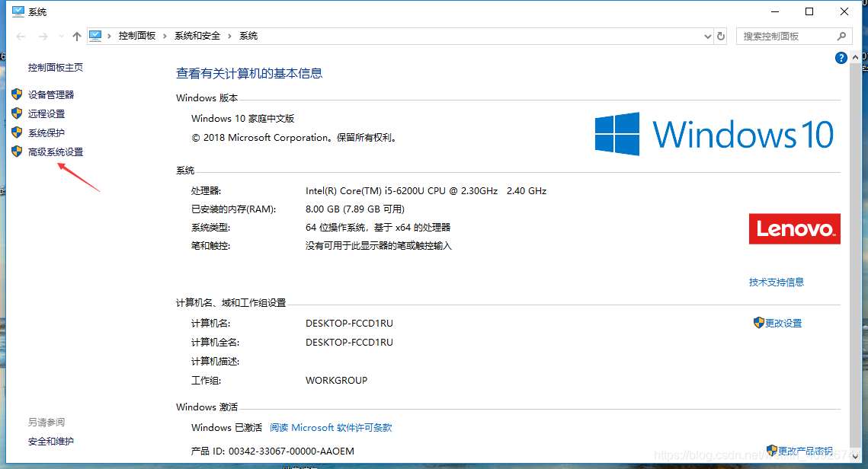Screen dimensions: 868x469
Task: Click the 查看有关计算机的基本信息 heading
Action: pos(249,73)
